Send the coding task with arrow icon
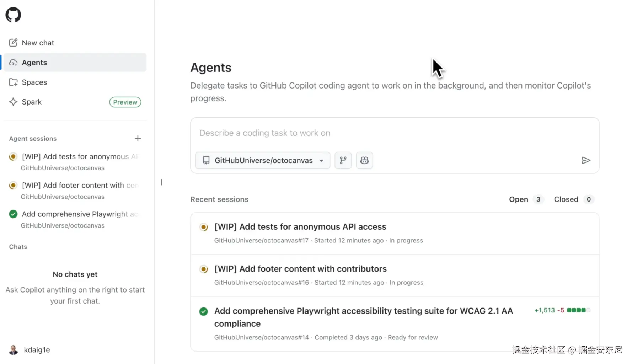The image size is (632, 364). pos(586,160)
